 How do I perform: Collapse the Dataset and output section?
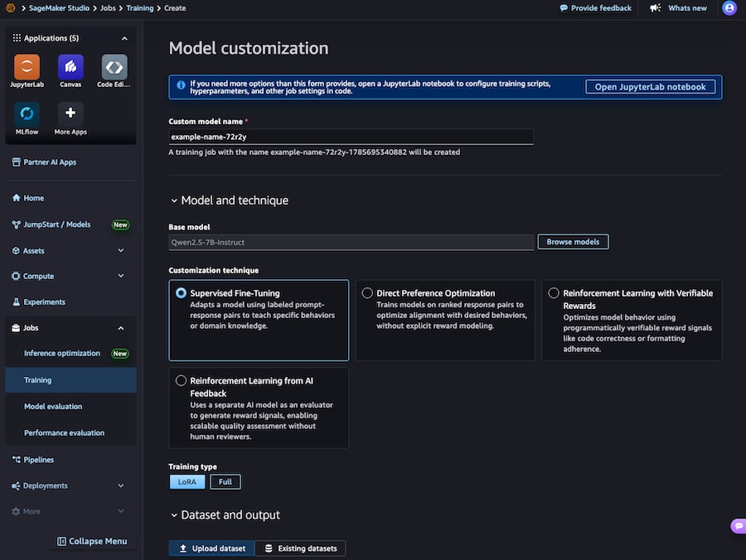174,515
